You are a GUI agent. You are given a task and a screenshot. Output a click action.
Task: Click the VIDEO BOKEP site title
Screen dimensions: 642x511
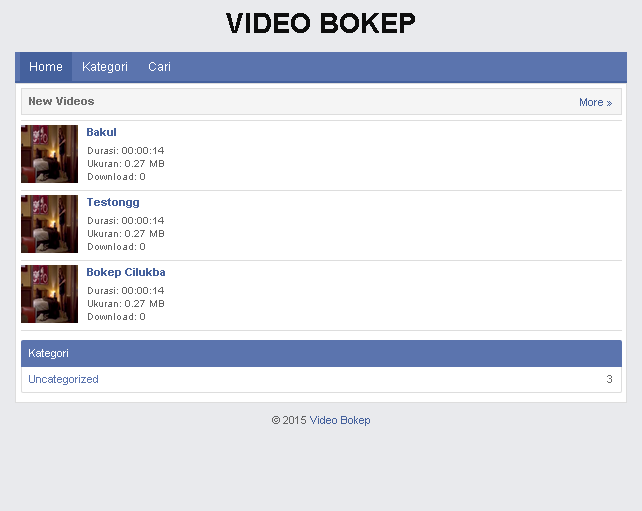click(x=320, y=24)
